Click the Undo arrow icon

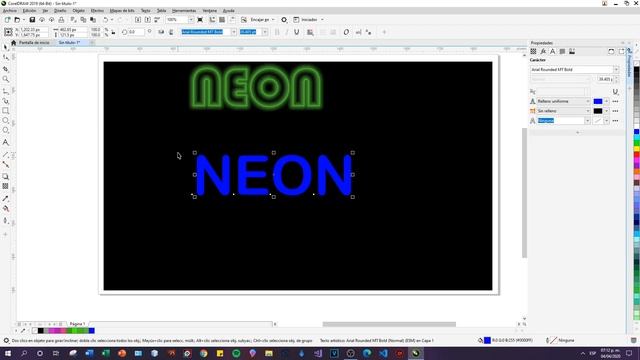point(105,20)
